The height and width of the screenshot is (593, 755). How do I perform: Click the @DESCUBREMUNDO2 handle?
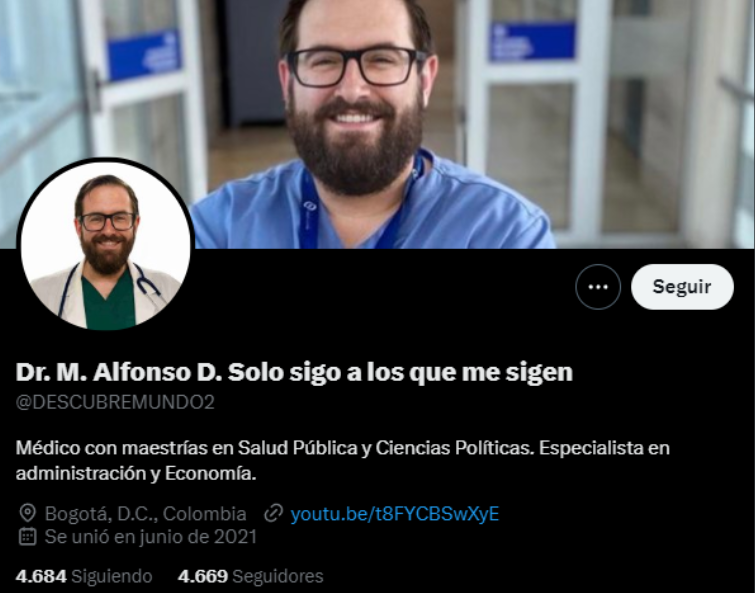[x=115, y=402]
